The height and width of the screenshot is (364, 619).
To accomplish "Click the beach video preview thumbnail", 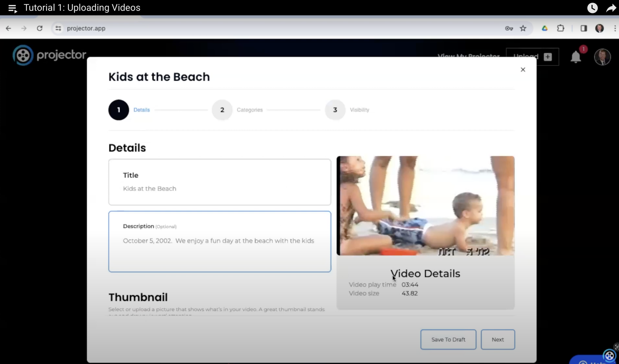I will [425, 206].
